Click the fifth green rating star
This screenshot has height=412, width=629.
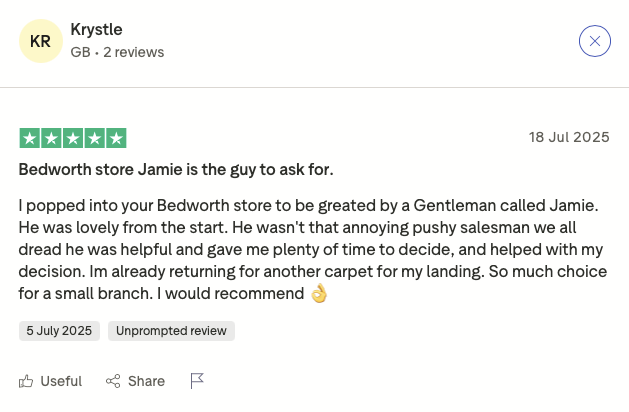click(x=117, y=138)
